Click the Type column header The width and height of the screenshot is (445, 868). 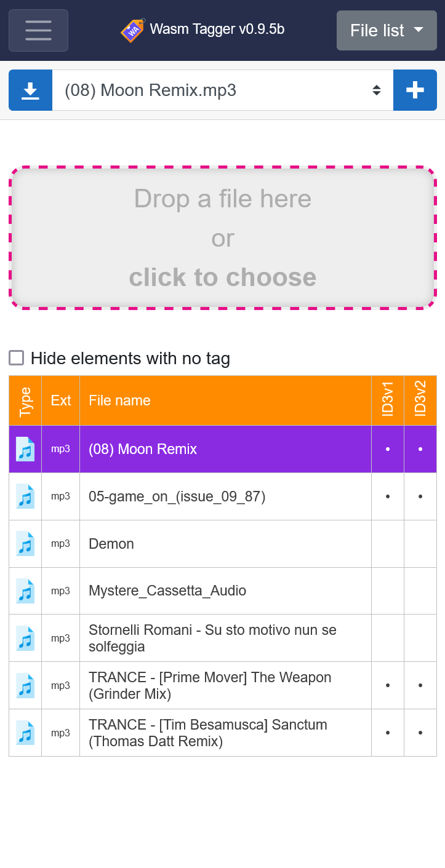(x=25, y=400)
